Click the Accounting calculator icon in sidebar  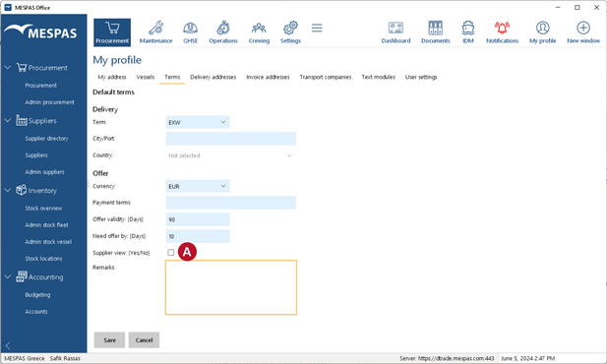22,276
